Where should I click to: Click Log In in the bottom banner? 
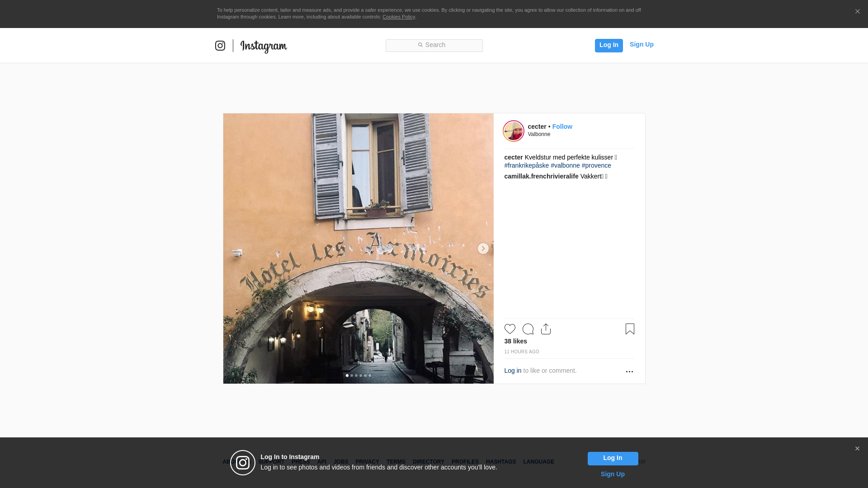tap(613, 459)
